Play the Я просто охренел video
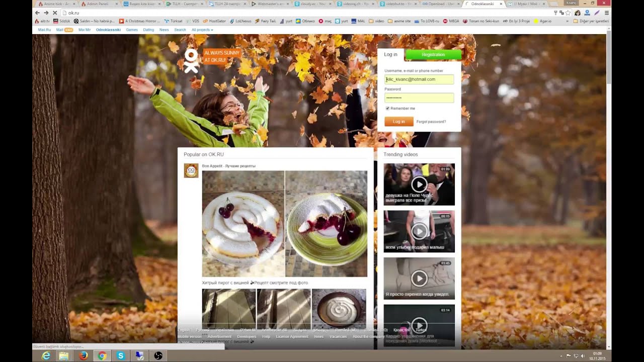Screen dimensions: 644x362 pos(419,278)
